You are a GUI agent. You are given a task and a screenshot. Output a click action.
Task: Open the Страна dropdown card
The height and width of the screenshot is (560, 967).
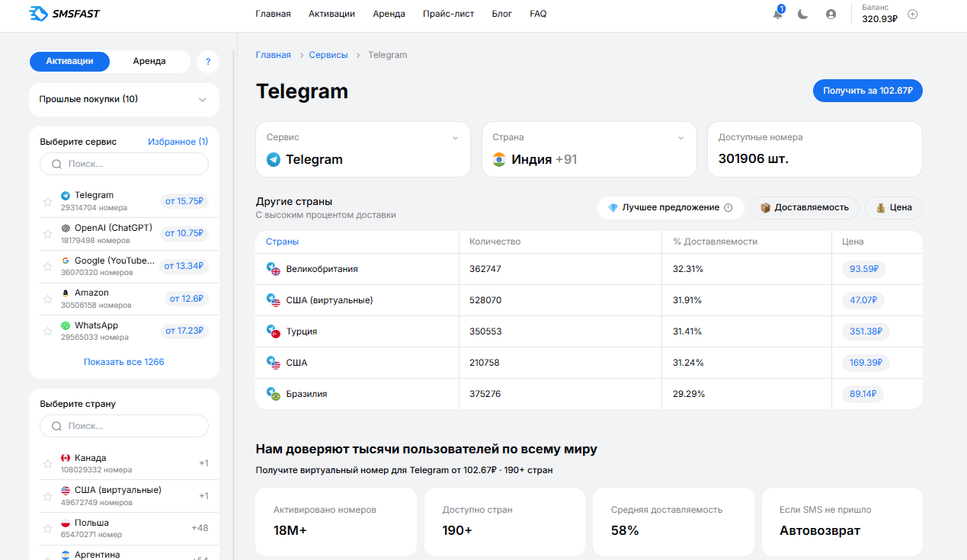(x=589, y=149)
